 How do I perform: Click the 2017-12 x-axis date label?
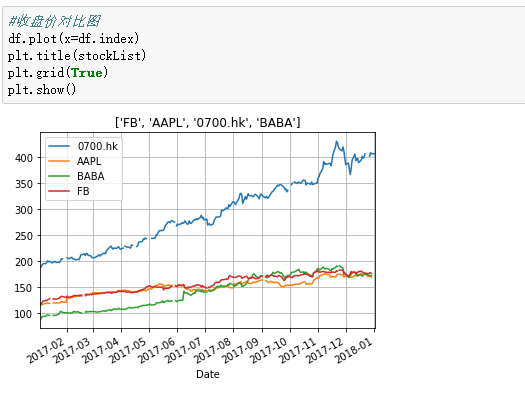325,350
